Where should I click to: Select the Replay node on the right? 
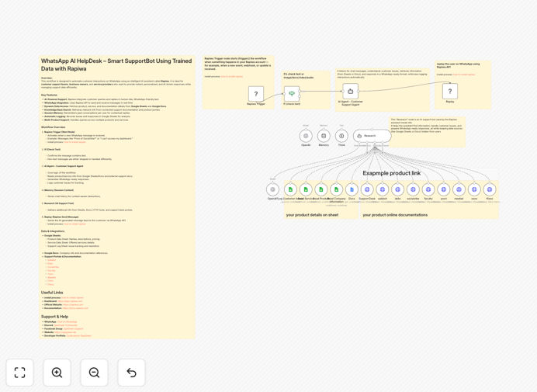[x=450, y=91]
